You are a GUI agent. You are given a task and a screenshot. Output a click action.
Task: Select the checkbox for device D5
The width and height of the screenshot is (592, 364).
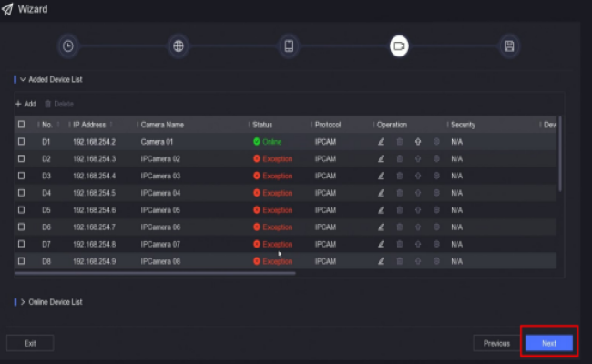21,210
